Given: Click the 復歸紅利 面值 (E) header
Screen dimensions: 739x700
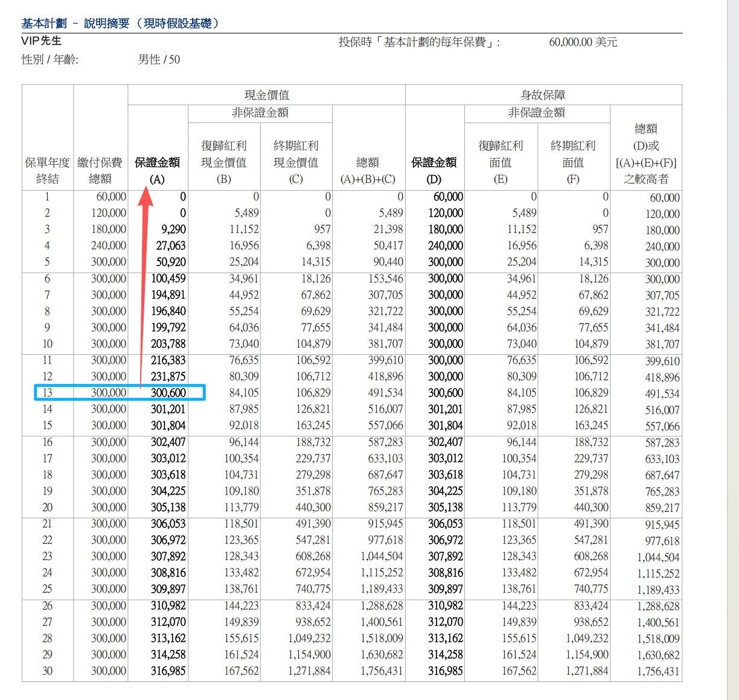Looking at the screenshot, I should click(x=501, y=162).
